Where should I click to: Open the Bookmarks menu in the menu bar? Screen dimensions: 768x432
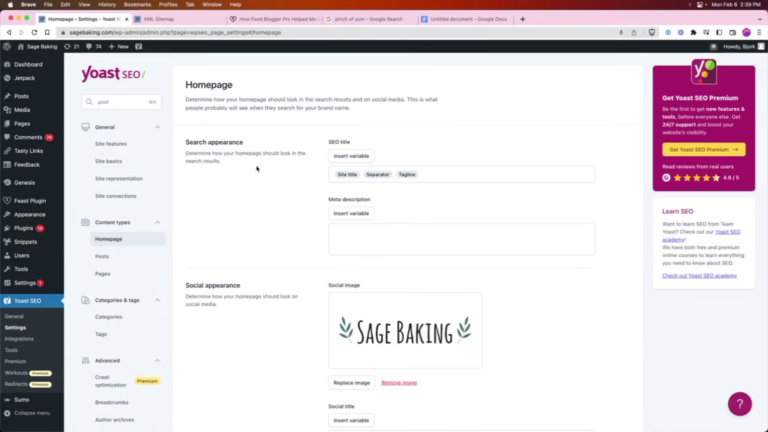(137, 4)
